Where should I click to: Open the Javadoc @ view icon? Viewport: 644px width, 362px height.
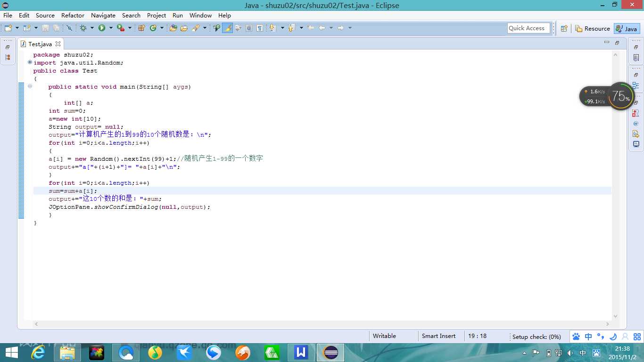pyautogui.click(x=636, y=123)
